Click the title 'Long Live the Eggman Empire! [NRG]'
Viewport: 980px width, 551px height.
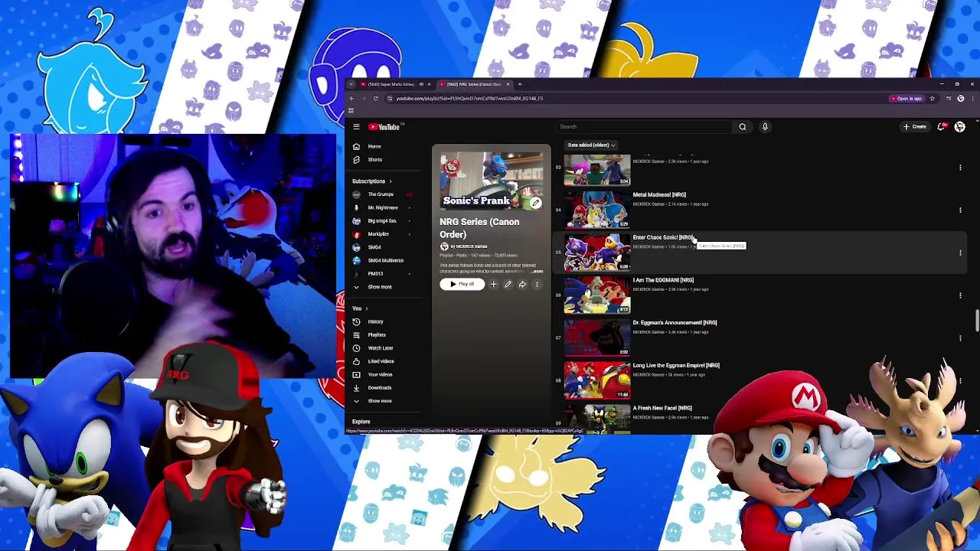(x=676, y=366)
